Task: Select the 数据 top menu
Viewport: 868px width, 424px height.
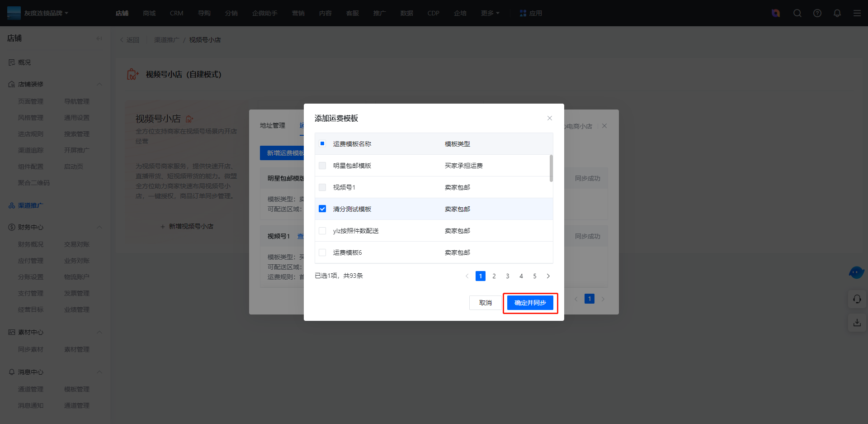Action: click(407, 13)
